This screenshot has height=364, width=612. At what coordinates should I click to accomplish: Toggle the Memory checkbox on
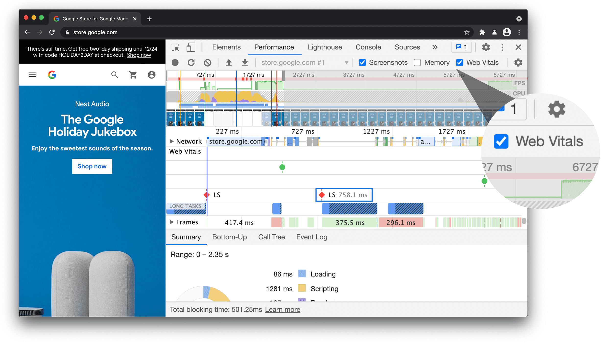(x=417, y=62)
